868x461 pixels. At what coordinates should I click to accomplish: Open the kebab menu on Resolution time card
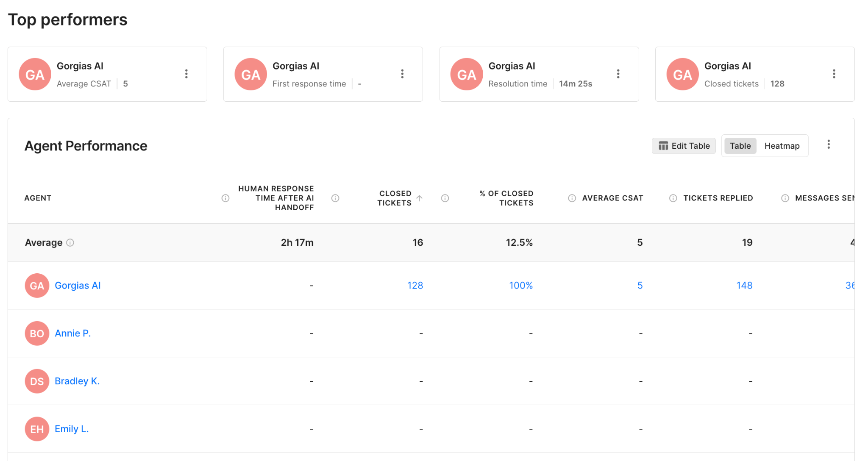pyautogui.click(x=618, y=74)
